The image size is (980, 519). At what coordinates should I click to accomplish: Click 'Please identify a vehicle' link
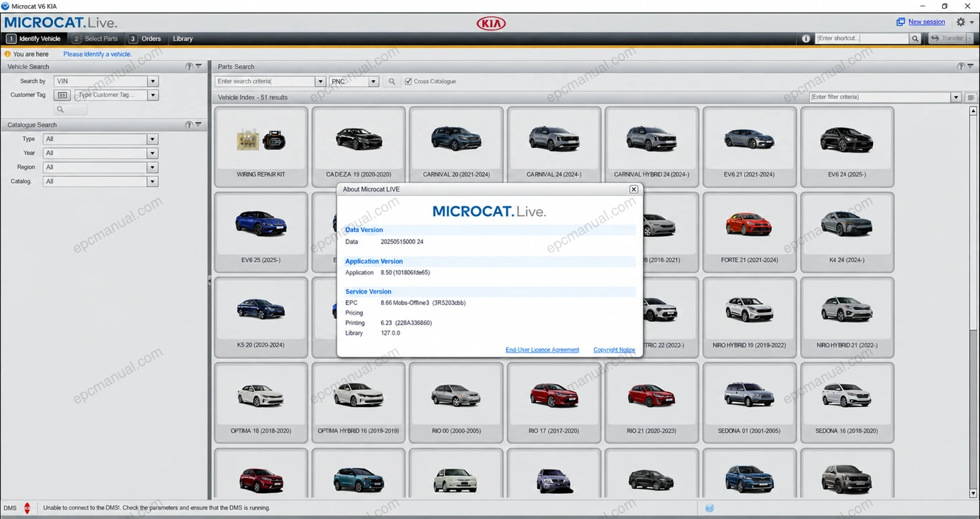pos(98,55)
